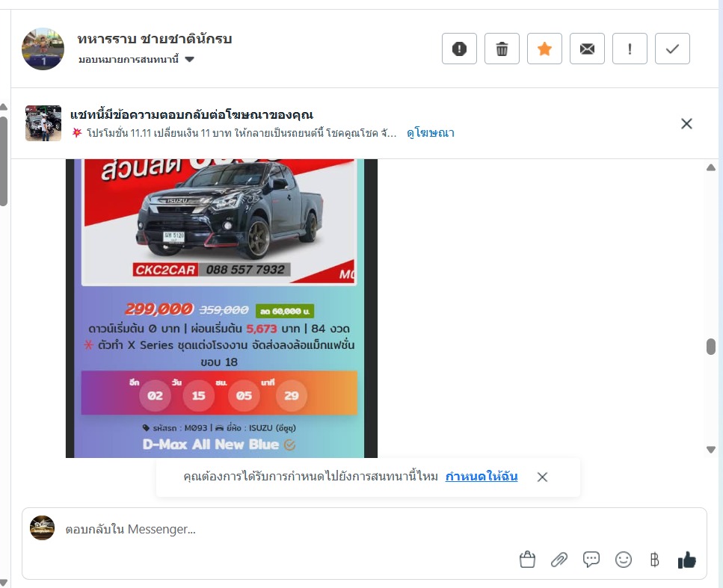Toggle the orange star follow-up icon
The height and width of the screenshot is (588, 723).
(x=544, y=49)
